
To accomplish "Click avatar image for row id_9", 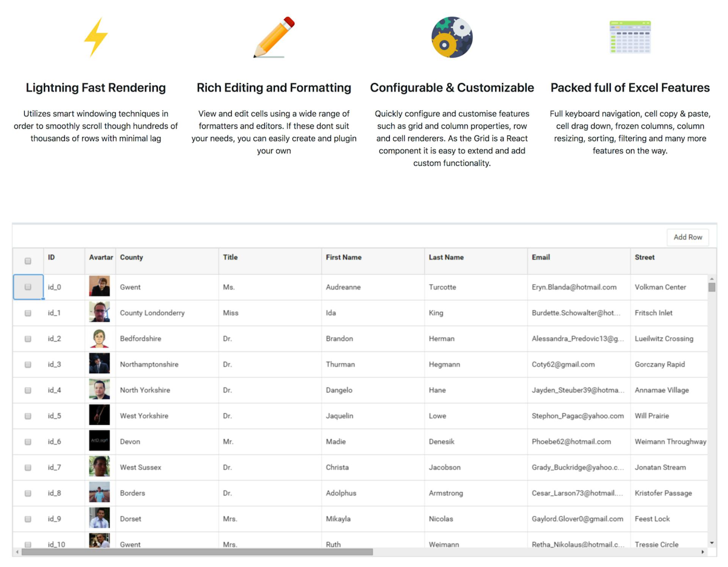I will (99, 518).
